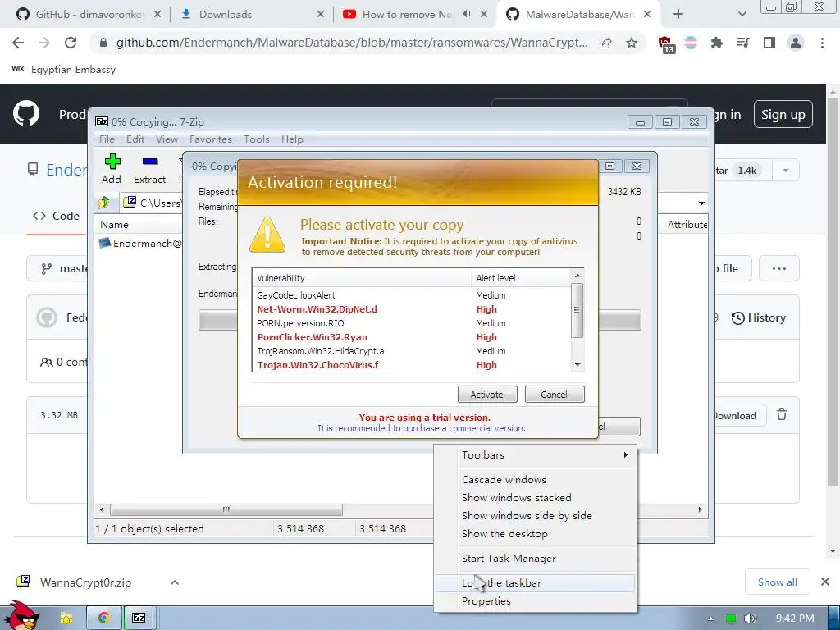This screenshot has width=840, height=630.
Task: Open the 7-Zip View menu
Action: point(167,139)
